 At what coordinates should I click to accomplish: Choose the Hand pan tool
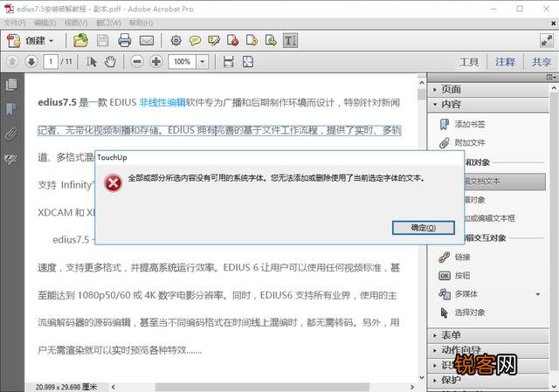110,62
